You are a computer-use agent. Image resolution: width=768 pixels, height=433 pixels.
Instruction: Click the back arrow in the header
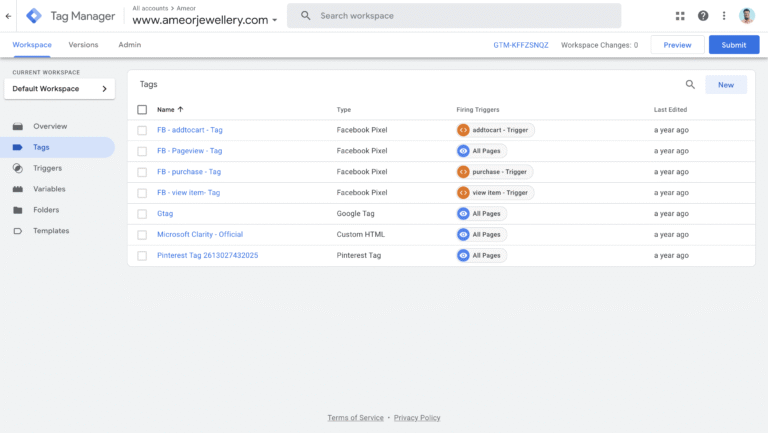click(9, 16)
